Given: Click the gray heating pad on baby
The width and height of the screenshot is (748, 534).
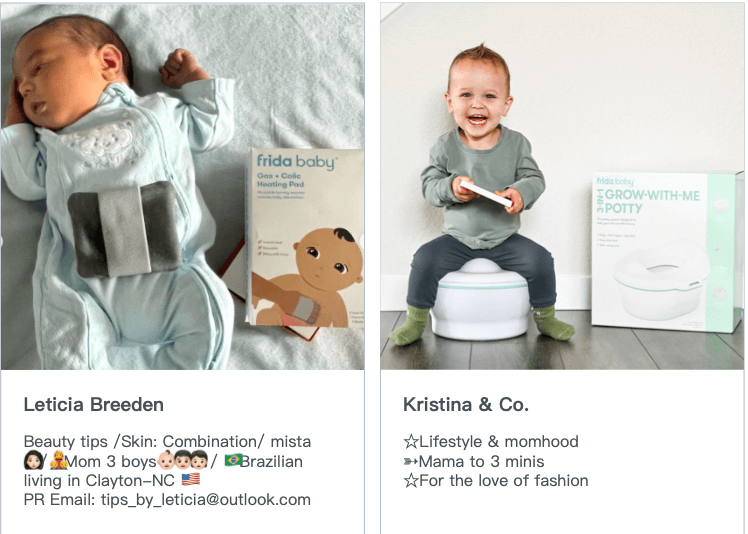Looking at the screenshot, I should tap(125, 229).
